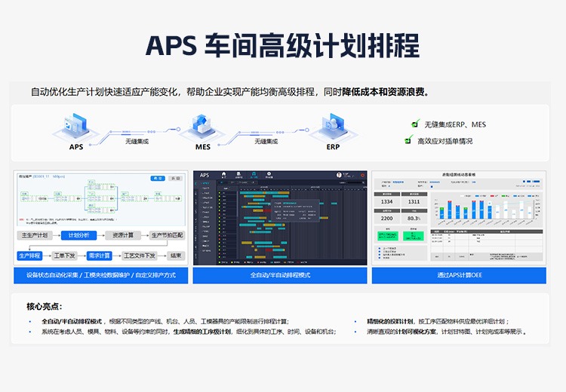This screenshot has width=566, height=392.
Task: Click the 80.3% stat card in dashboard
Action: click(414, 216)
